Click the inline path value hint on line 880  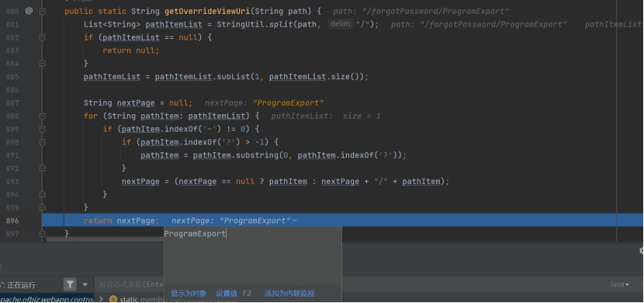(421, 12)
